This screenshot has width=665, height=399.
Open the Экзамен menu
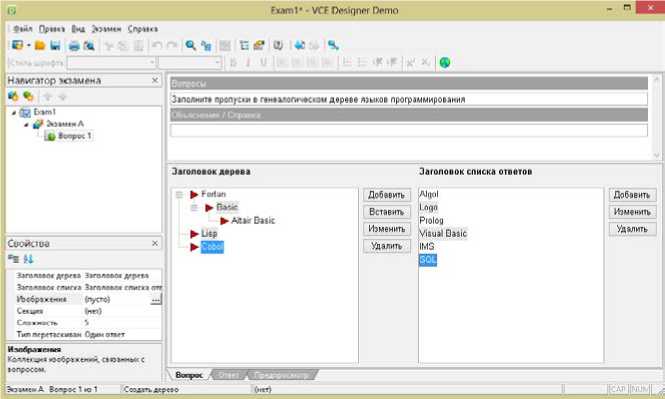click(106, 29)
